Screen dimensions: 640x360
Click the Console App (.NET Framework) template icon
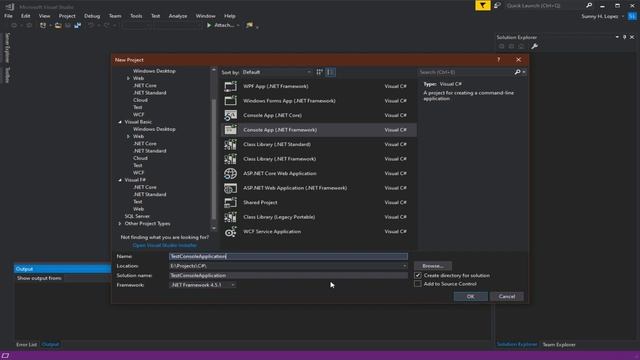tap(230, 130)
